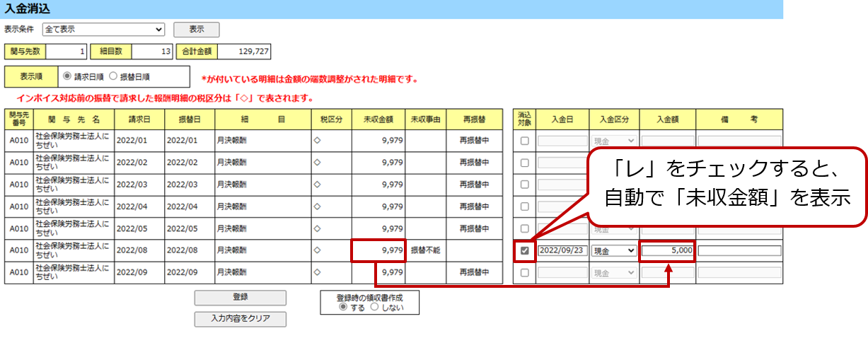Focus the 備考 field in the 2022/08 row

(x=739, y=250)
